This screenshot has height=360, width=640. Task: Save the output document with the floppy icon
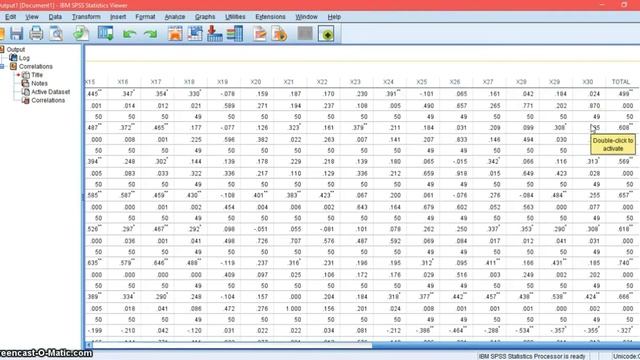coord(16,33)
